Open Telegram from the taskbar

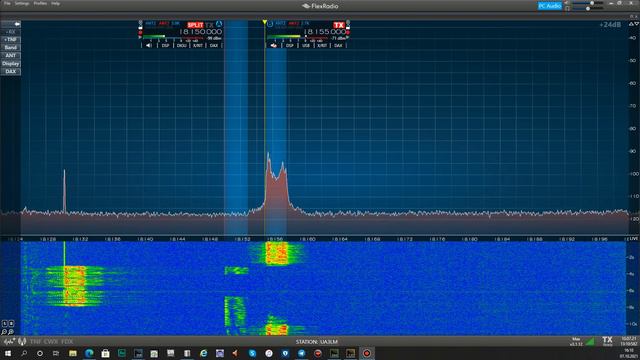302,353
